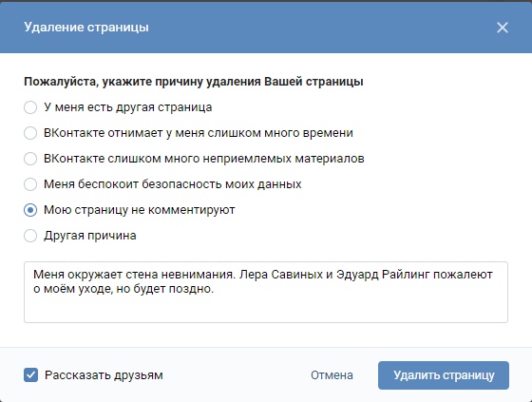532x402 pixels.
Task: Click the Удаление страницы dialog title
Action: [86, 28]
